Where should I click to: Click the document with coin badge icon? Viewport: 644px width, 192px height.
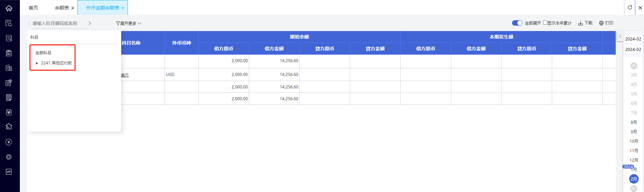(x=9, y=83)
